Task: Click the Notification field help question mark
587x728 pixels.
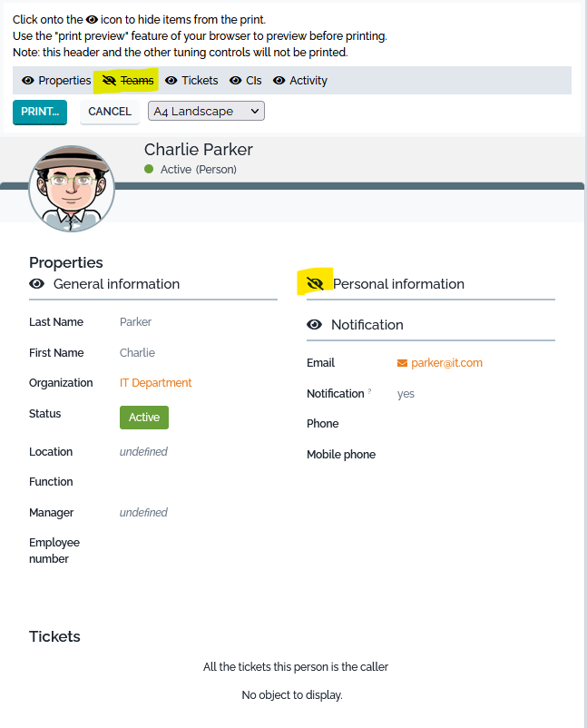Action: click(369, 392)
